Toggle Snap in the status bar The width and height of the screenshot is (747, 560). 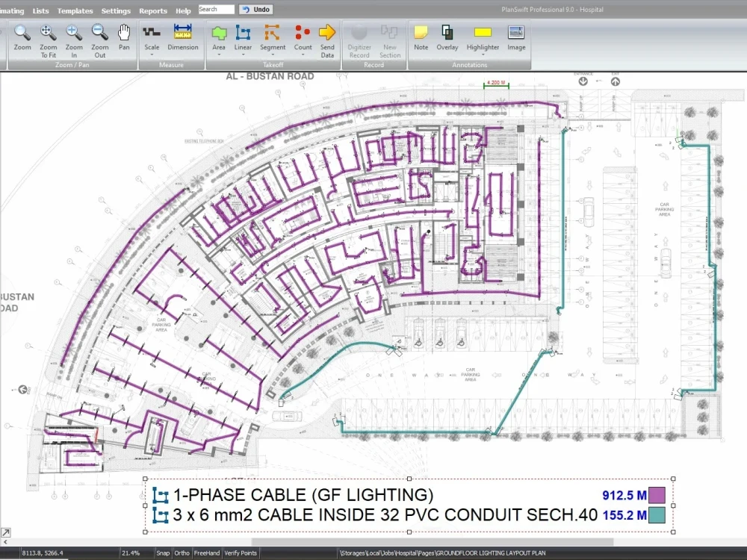click(x=162, y=553)
